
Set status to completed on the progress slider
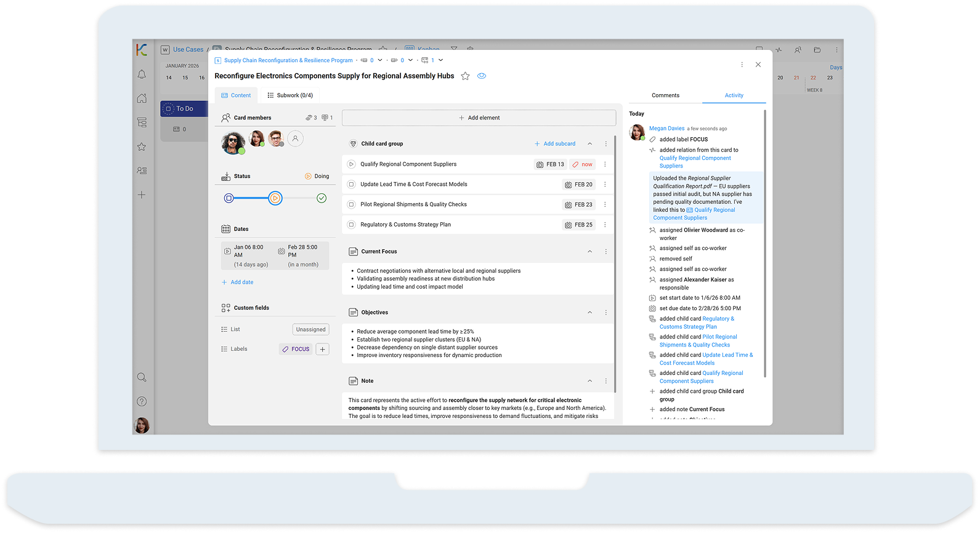pyautogui.click(x=322, y=198)
